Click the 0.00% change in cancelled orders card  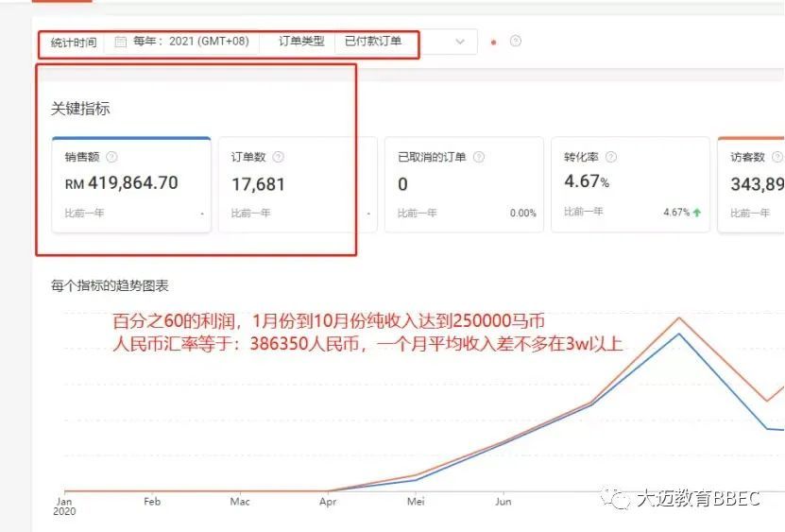[x=522, y=213]
